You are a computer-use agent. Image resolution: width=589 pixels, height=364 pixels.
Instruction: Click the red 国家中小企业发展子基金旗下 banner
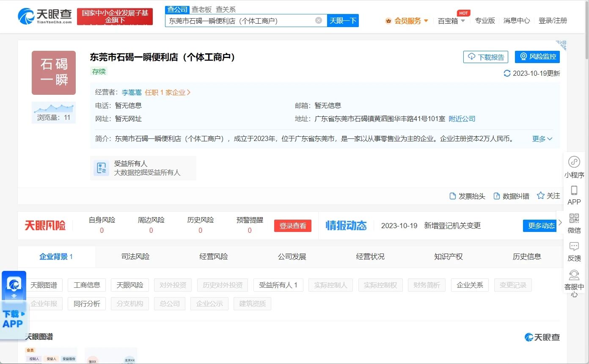[x=115, y=17]
